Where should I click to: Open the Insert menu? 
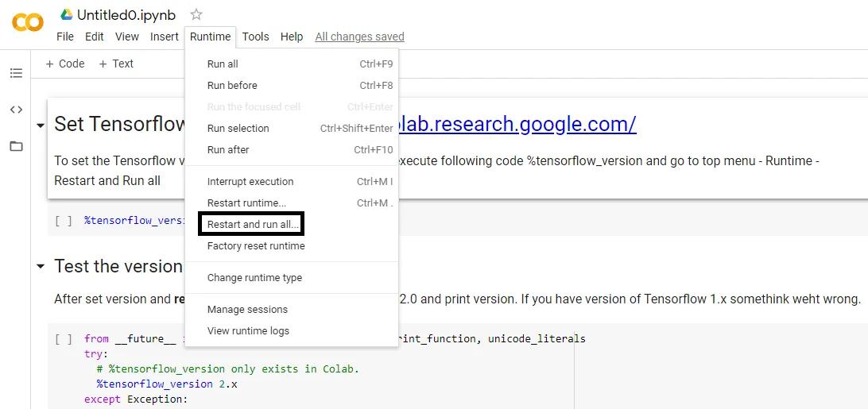[165, 37]
